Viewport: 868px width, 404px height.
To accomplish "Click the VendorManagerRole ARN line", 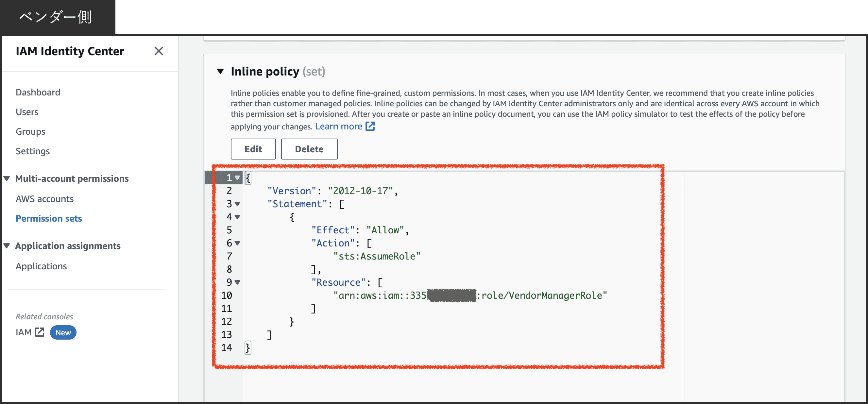I will [470, 295].
